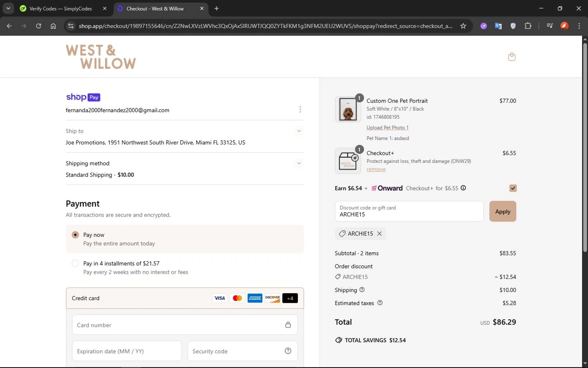Click the page vertical scrollbar
Screen dimensions: 588x368
(x=585, y=147)
